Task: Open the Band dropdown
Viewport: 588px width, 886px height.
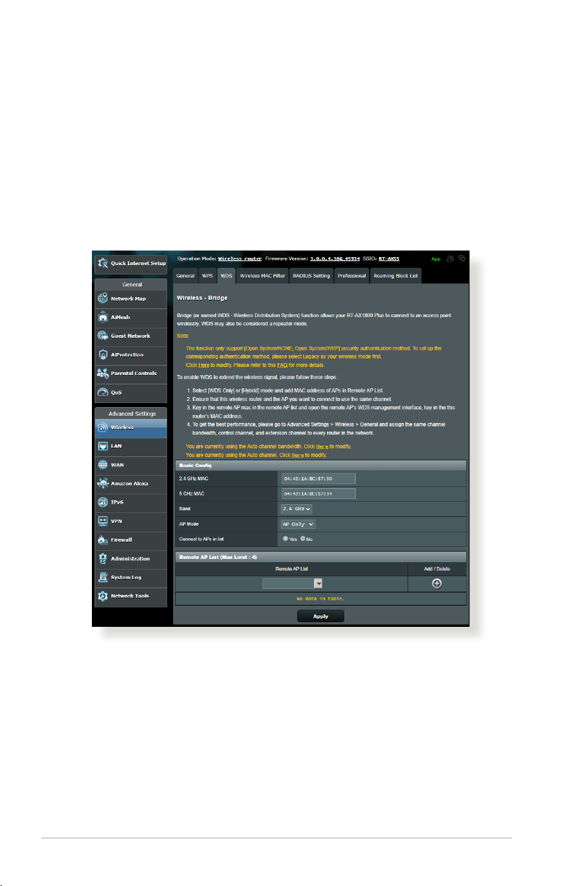Action: [x=296, y=508]
